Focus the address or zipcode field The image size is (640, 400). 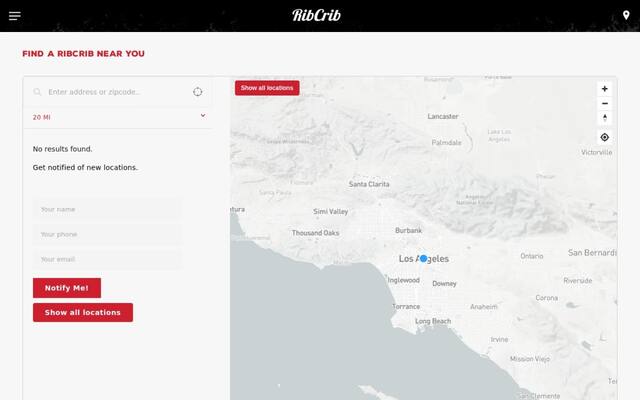118,92
